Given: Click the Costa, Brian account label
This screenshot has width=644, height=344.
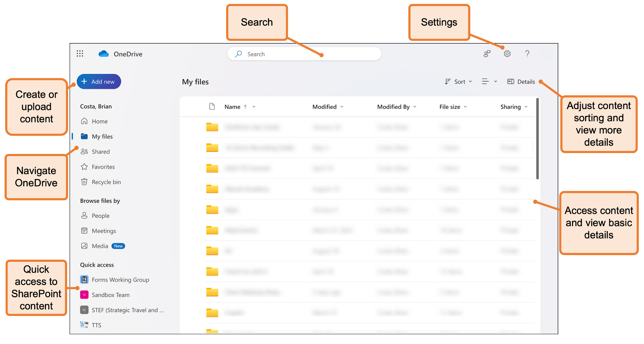Looking at the screenshot, I should (96, 106).
